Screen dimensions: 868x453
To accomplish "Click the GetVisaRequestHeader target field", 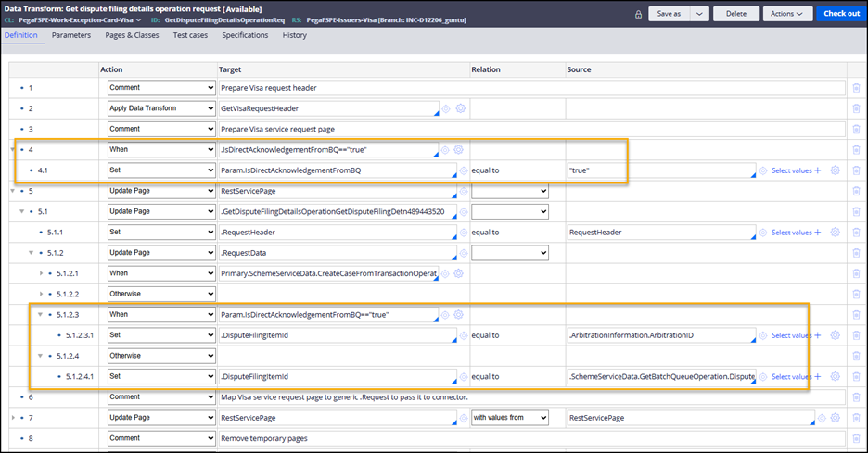I will [x=329, y=108].
